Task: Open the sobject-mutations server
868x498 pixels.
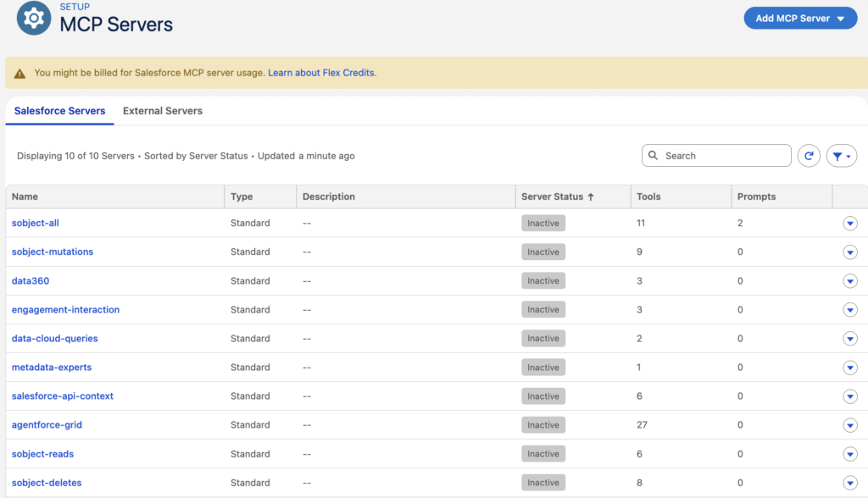Action: (x=53, y=252)
